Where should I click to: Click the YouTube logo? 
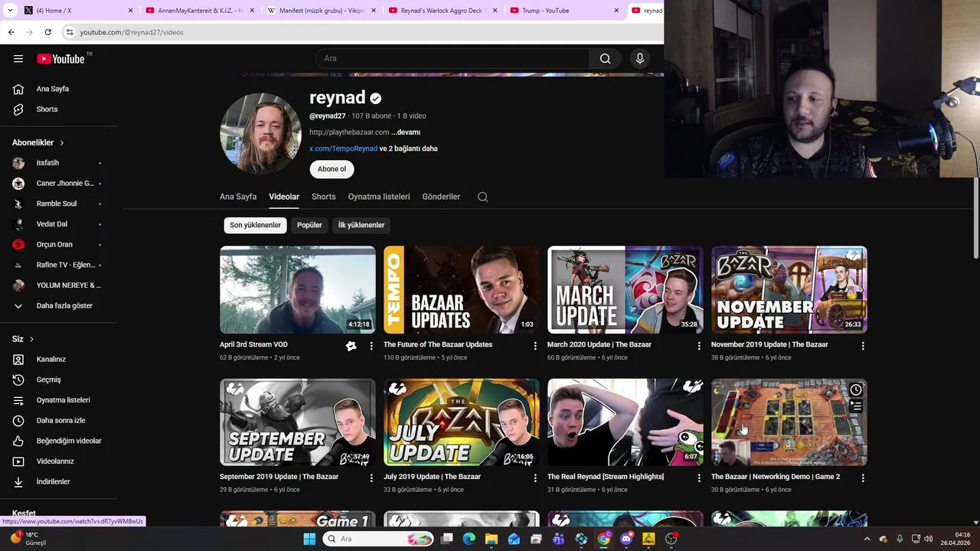60,59
